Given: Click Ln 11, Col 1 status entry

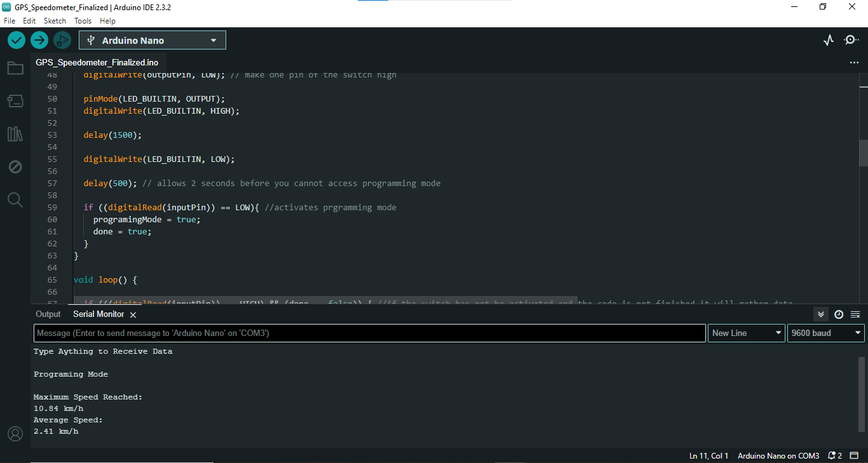Looking at the screenshot, I should (x=709, y=456).
